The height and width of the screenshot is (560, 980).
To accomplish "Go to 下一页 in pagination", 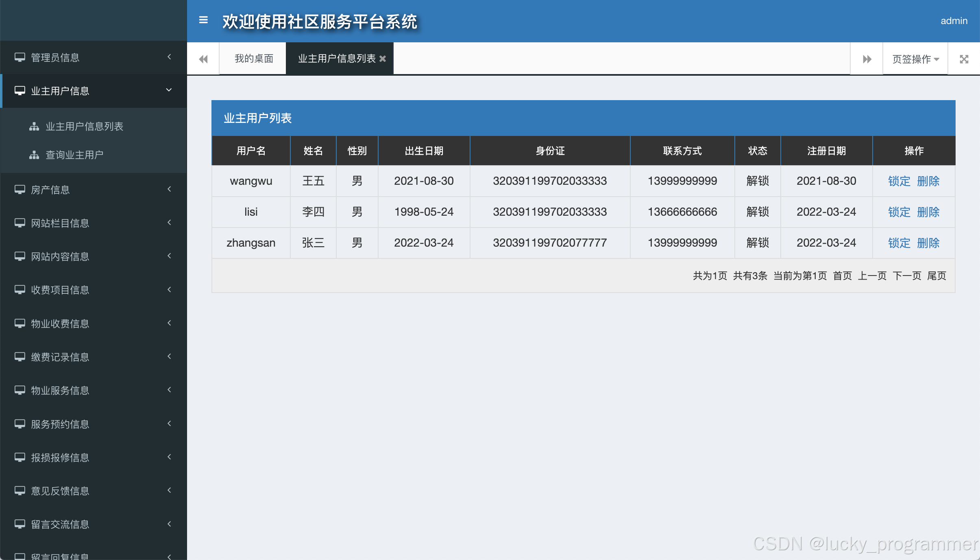I will tap(907, 276).
